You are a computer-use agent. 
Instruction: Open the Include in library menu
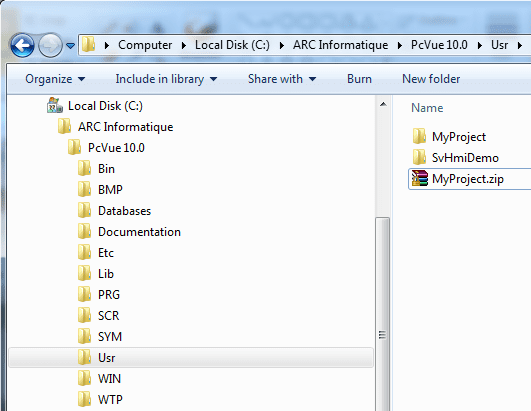pyautogui.click(x=166, y=79)
